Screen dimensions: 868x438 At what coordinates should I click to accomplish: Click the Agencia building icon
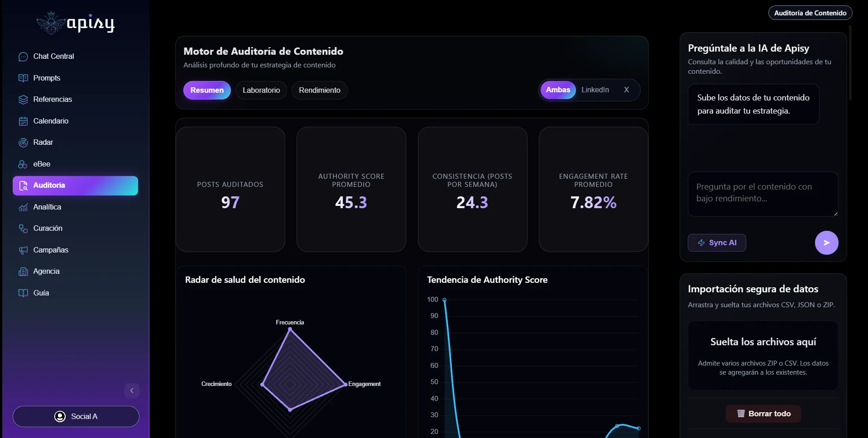(x=23, y=271)
